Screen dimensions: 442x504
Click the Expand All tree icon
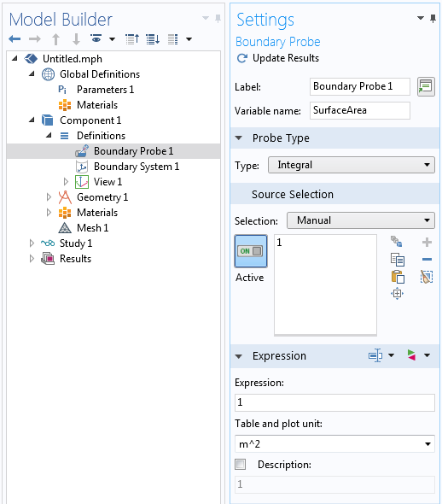click(x=153, y=39)
